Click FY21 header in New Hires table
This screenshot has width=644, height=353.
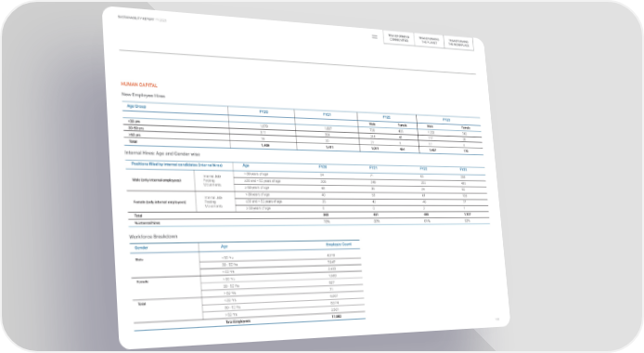click(x=327, y=115)
